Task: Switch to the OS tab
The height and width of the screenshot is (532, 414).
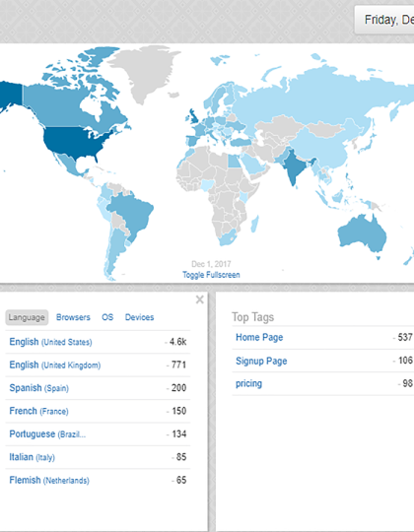Action: (107, 317)
